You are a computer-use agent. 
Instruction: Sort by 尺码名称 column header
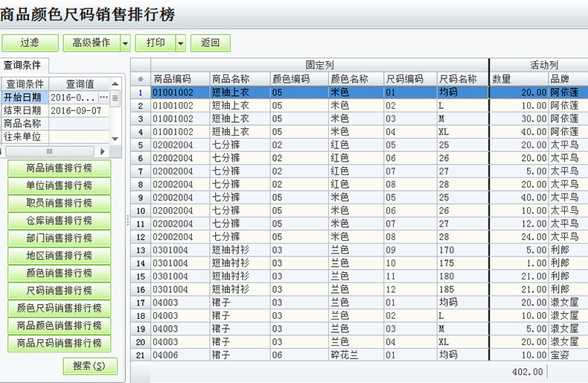coord(463,79)
